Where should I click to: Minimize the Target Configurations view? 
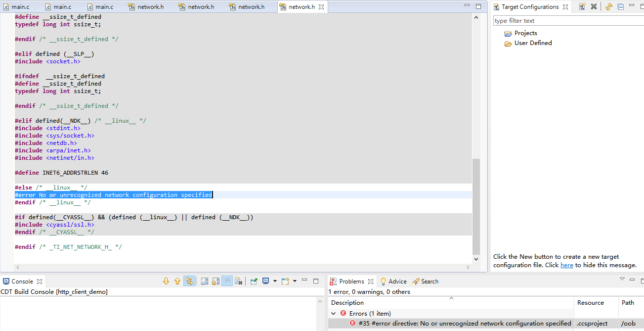point(633,6)
